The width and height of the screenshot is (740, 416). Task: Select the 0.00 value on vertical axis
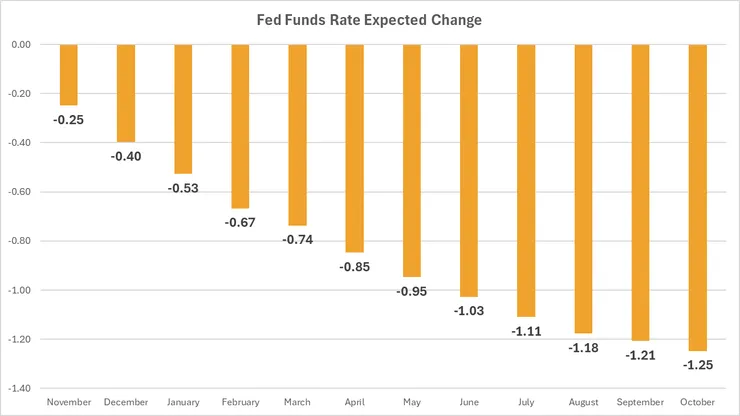pos(19,45)
